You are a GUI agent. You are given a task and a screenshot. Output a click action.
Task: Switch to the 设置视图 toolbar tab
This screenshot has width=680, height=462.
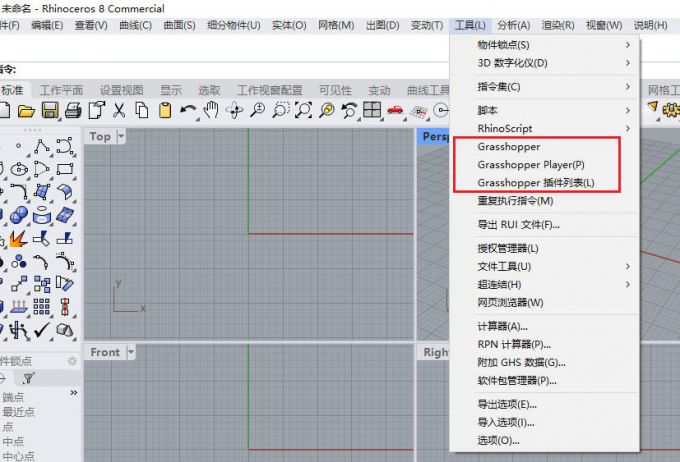coord(121,90)
